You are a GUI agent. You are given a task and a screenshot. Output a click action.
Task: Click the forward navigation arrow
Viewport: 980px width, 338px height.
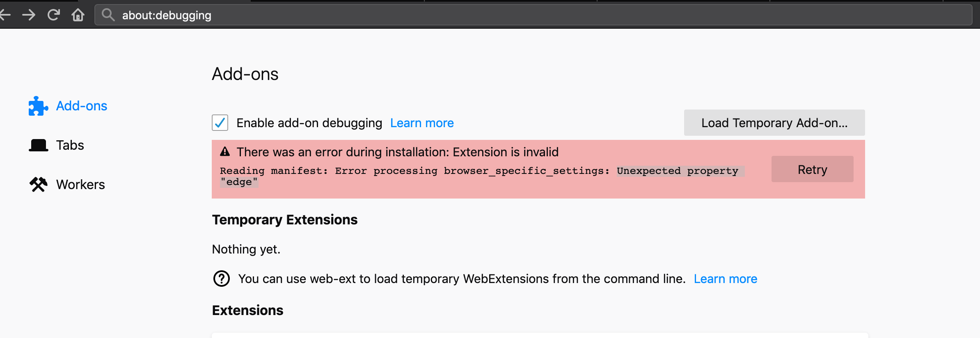pyautogui.click(x=29, y=15)
